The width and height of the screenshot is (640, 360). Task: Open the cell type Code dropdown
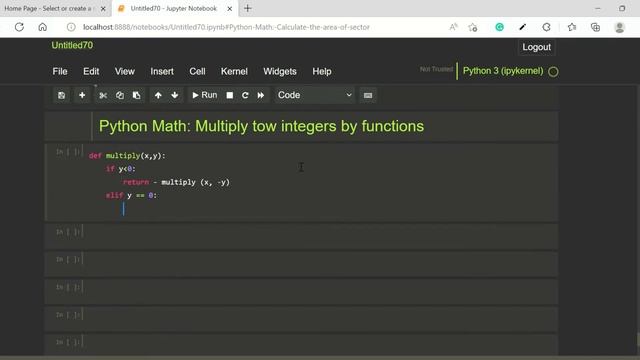pyautogui.click(x=314, y=95)
